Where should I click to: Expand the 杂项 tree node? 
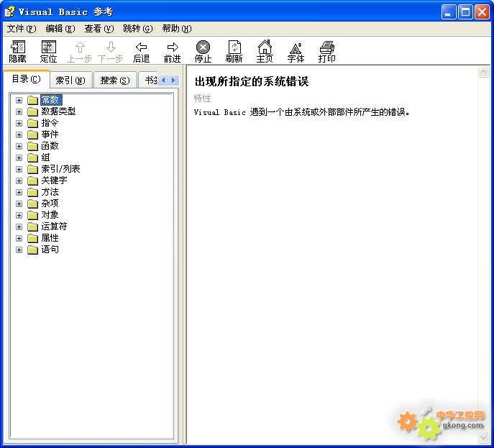[x=19, y=204]
